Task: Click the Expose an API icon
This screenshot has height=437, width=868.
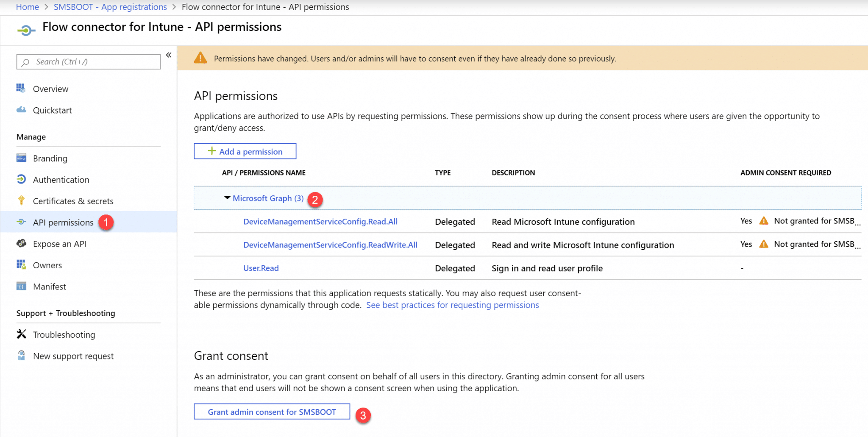Action: click(x=21, y=243)
